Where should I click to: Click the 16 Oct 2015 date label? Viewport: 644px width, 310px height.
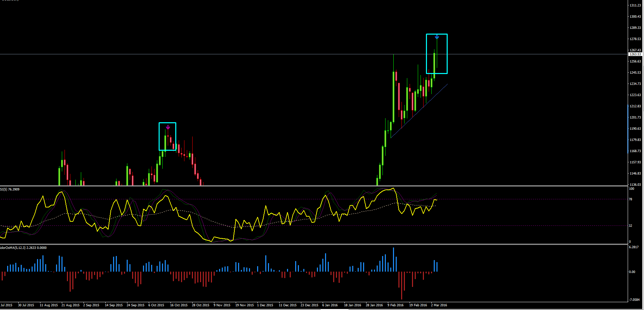click(x=179, y=305)
